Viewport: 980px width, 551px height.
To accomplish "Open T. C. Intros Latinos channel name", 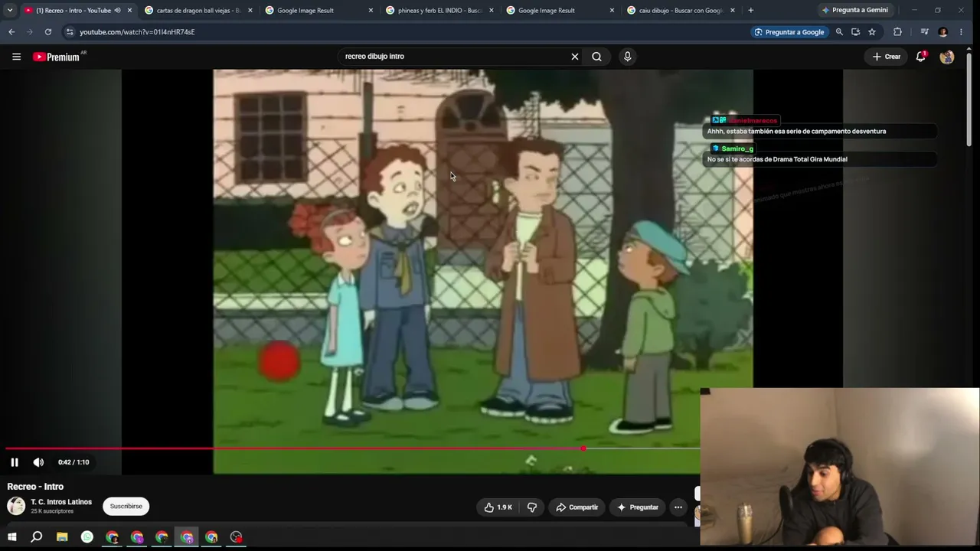I will click(61, 502).
